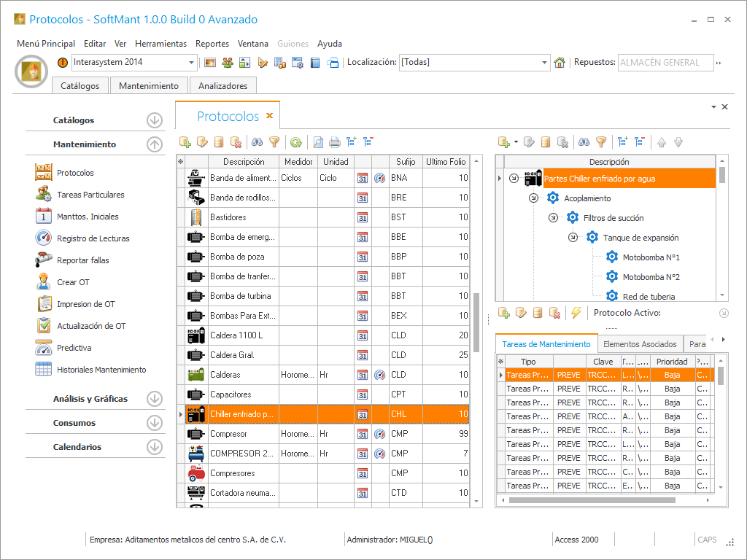This screenshot has height=560, width=747.
Task: Expand the Análisis y Gráficas section
Action: (x=154, y=399)
